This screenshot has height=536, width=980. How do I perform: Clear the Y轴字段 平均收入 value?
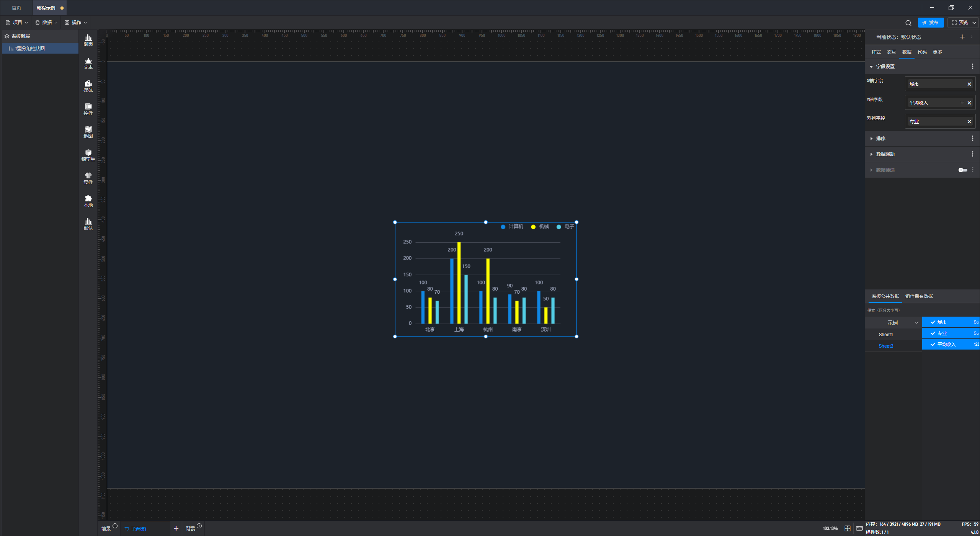pyautogui.click(x=969, y=103)
